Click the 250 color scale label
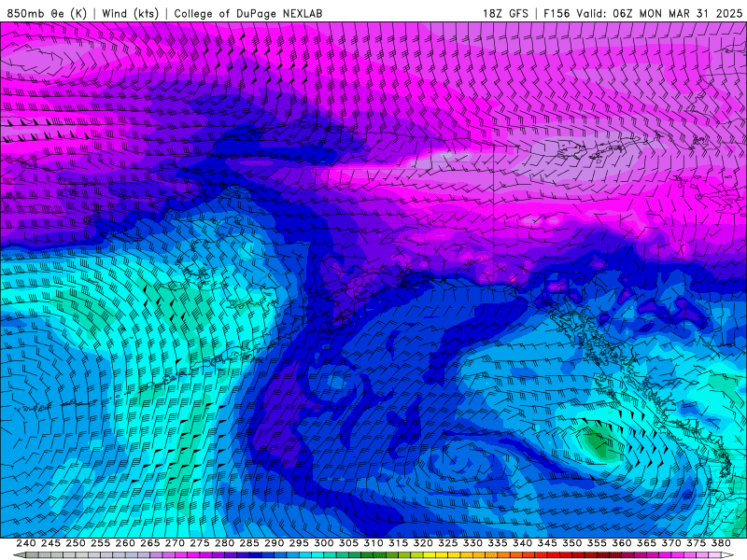This screenshot has width=747, height=560. pos(76,543)
